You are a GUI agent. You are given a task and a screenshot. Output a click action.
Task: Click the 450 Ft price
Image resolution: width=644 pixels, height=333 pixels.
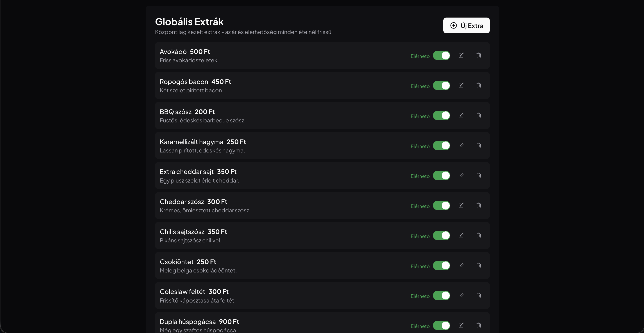pyautogui.click(x=221, y=82)
